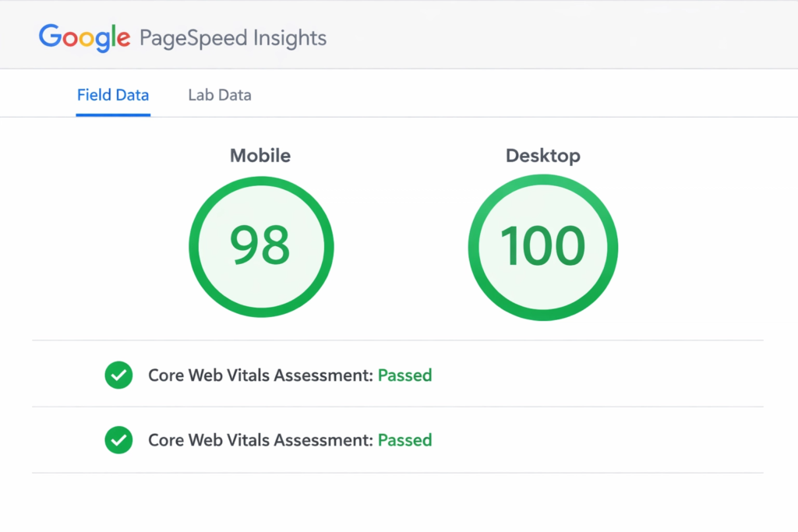Click the blue letter G in the Google logo
Image resolution: width=798 pixels, height=532 pixels.
(x=50, y=37)
